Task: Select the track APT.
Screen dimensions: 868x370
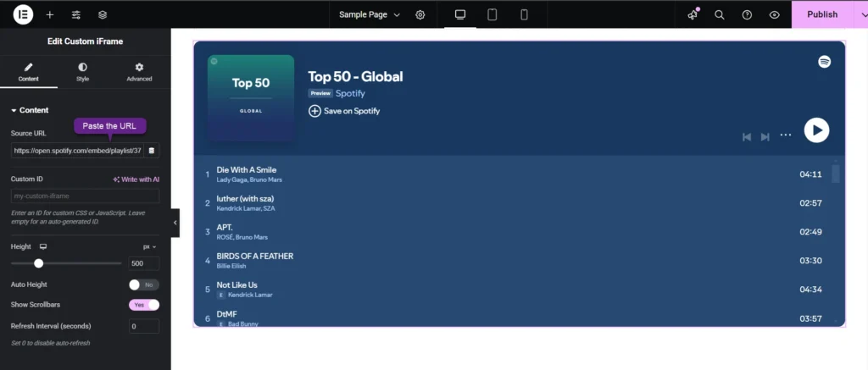Action: pyautogui.click(x=225, y=227)
